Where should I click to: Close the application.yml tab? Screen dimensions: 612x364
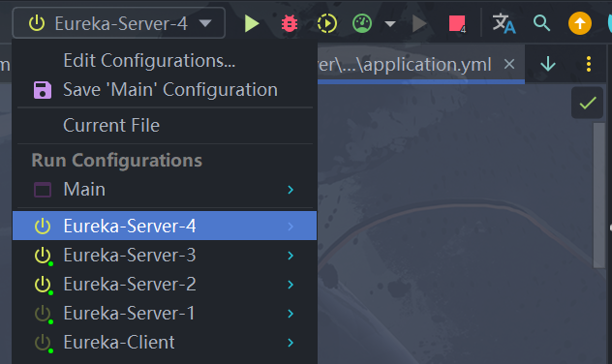[509, 64]
